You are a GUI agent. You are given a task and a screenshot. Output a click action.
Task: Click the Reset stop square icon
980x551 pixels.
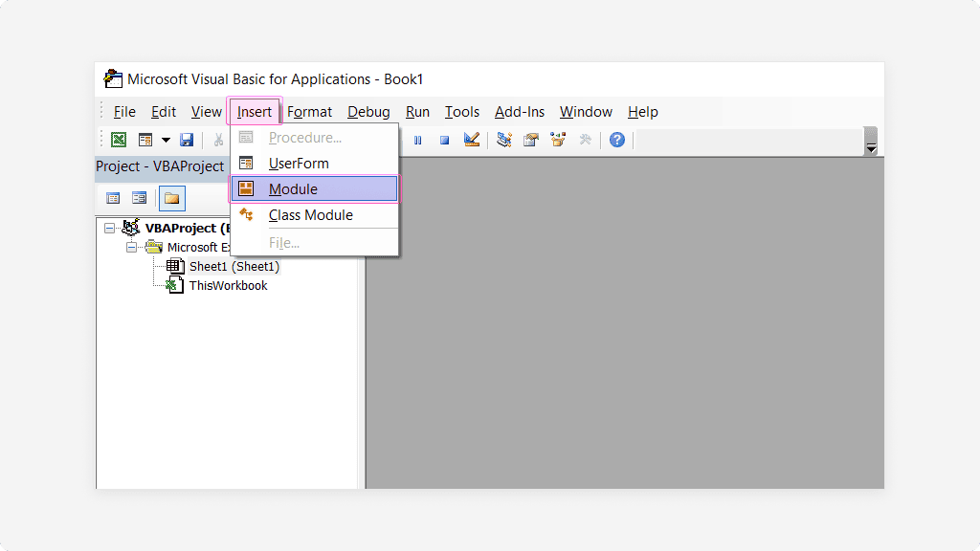[444, 141]
